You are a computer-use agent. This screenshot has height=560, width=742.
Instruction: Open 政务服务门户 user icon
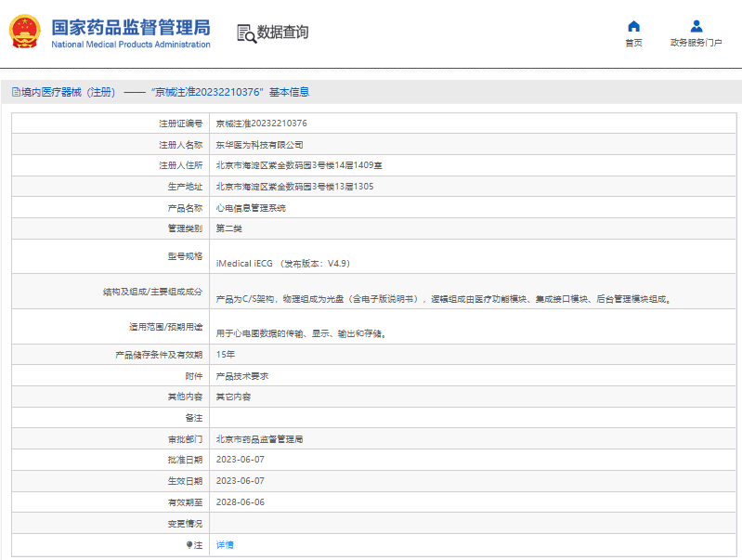[696, 26]
